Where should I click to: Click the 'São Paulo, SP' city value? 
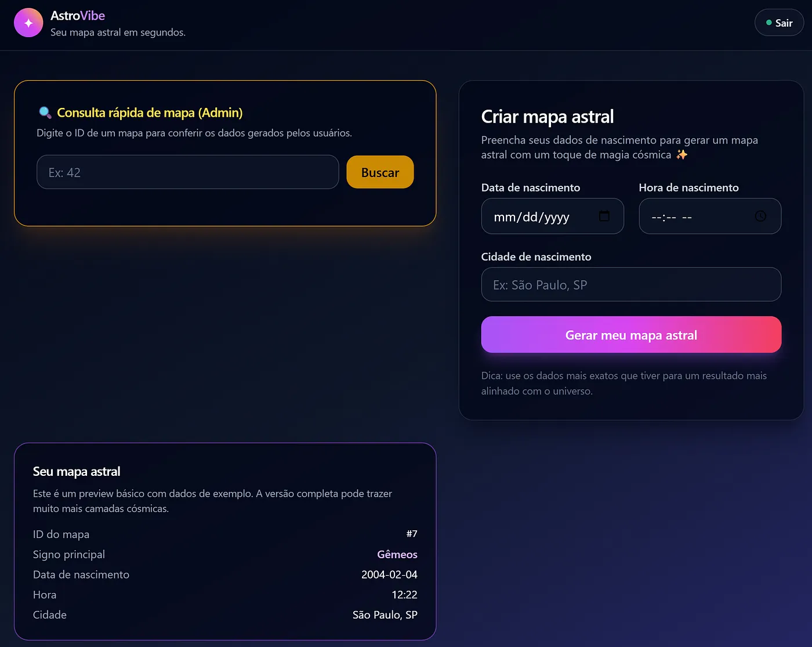click(x=385, y=615)
